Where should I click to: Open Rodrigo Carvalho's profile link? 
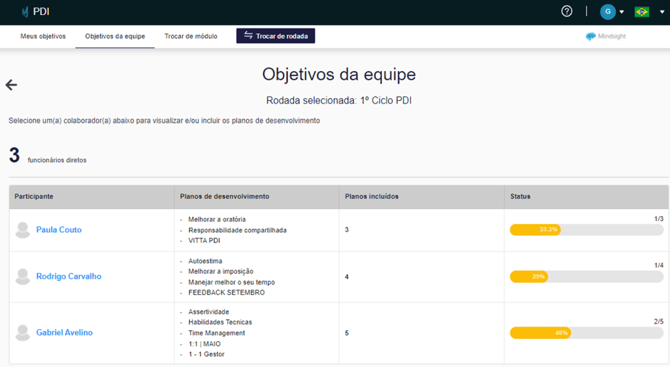tap(69, 276)
